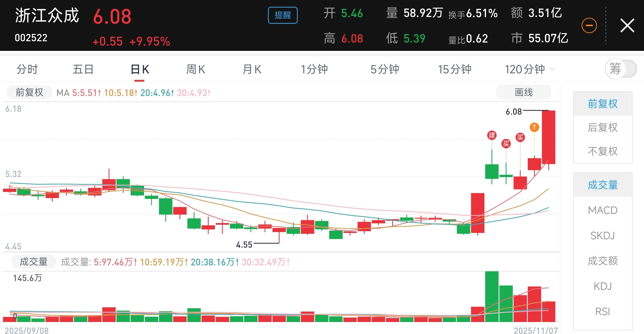Expand the 120分钟 period dropdown arrow

[x=552, y=69]
